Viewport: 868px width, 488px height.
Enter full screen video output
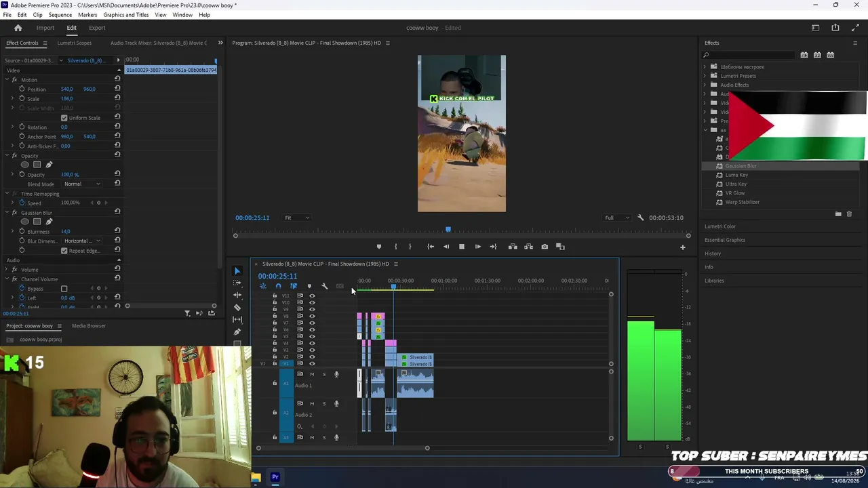pos(855,28)
